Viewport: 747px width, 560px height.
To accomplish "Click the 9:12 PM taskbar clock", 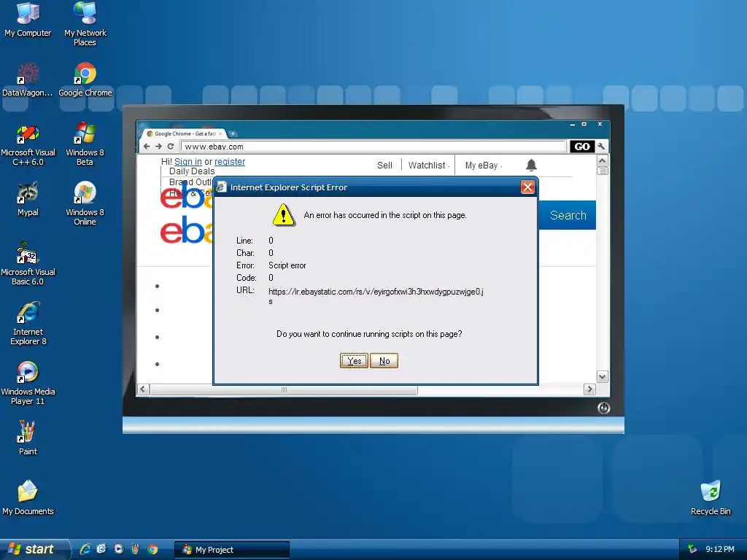I will point(720,549).
